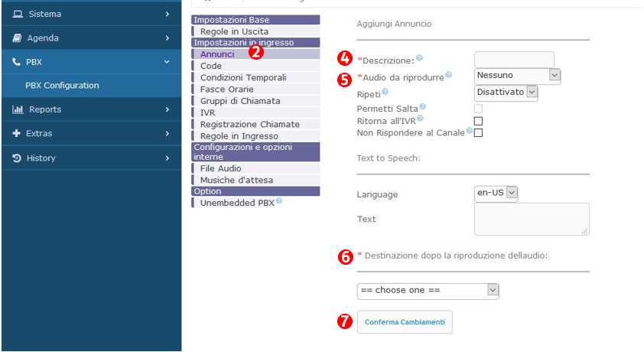
Task: Click the help icon beside Audio da riprodurre
Action: (x=448, y=75)
